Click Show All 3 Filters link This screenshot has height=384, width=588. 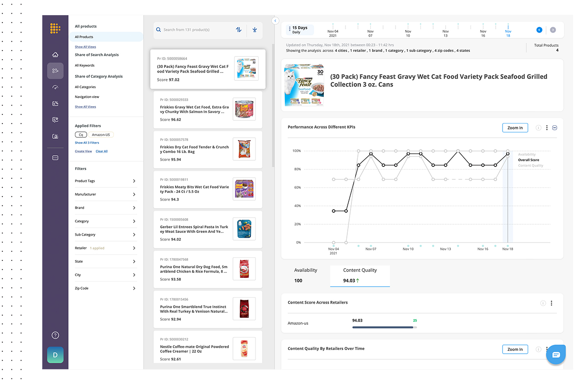click(x=87, y=143)
